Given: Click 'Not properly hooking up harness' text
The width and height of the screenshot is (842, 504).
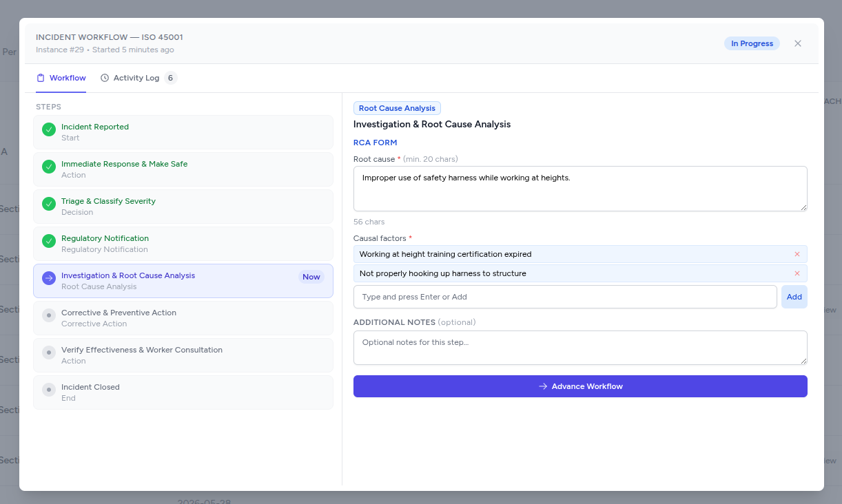Looking at the screenshot, I should pos(442,273).
